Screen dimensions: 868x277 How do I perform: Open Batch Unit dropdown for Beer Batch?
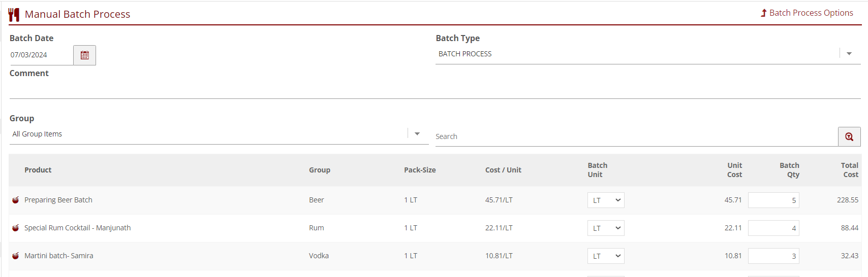click(606, 200)
